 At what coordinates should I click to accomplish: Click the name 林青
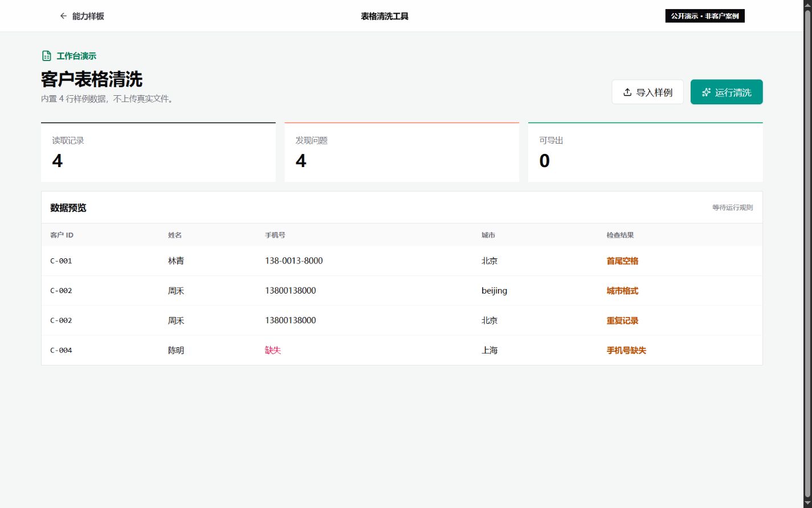coord(176,261)
